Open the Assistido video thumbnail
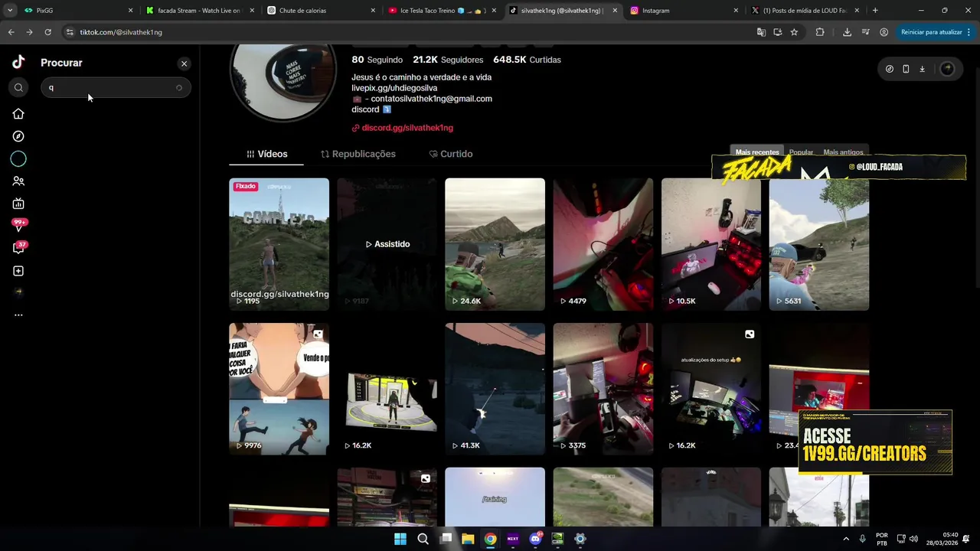 [x=387, y=244]
